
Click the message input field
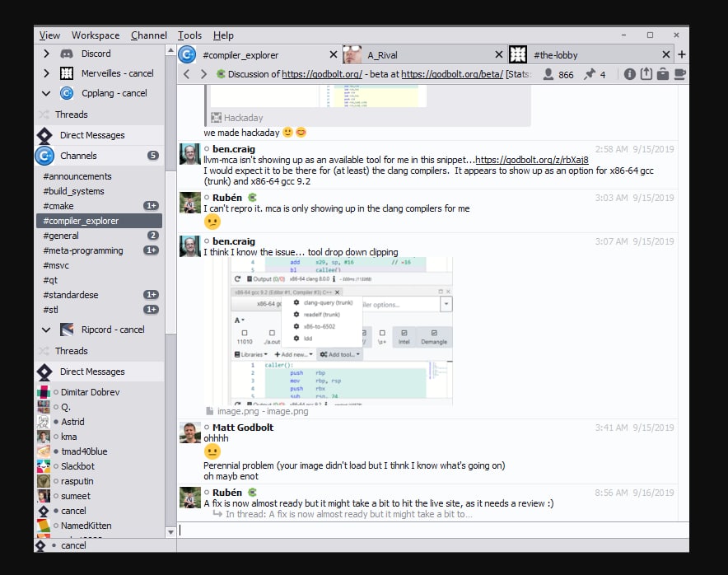pos(432,530)
